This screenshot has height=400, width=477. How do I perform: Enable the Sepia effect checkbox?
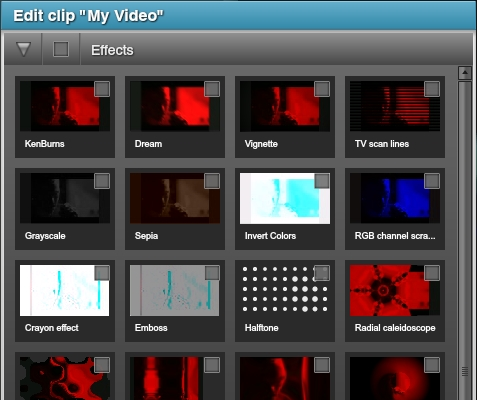212,181
